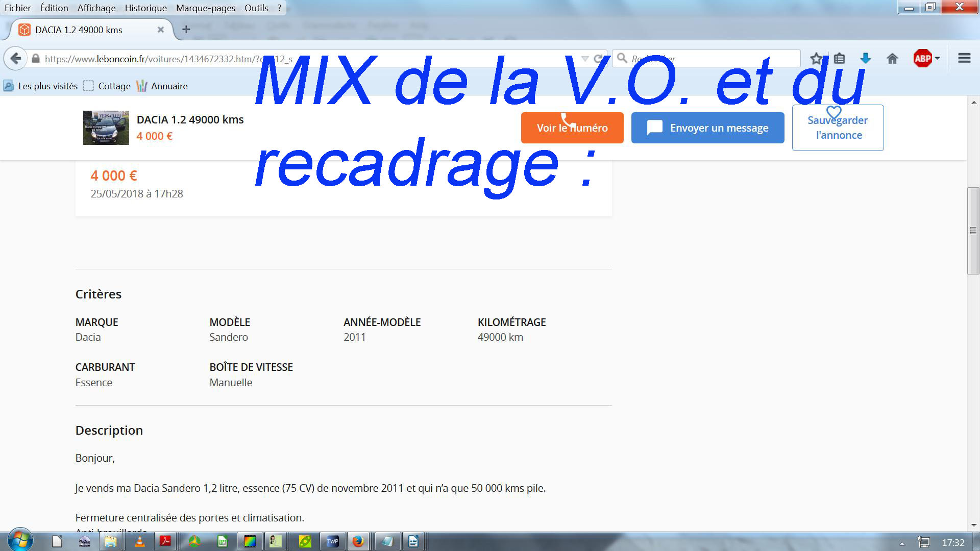The width and height of the screenshot is (980, 551).
Task: Open the ? help menu
Action: tap(279, 8)
